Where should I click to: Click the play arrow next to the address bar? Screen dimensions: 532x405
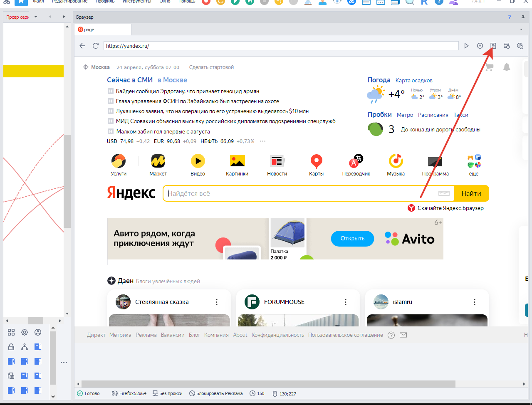467,46
